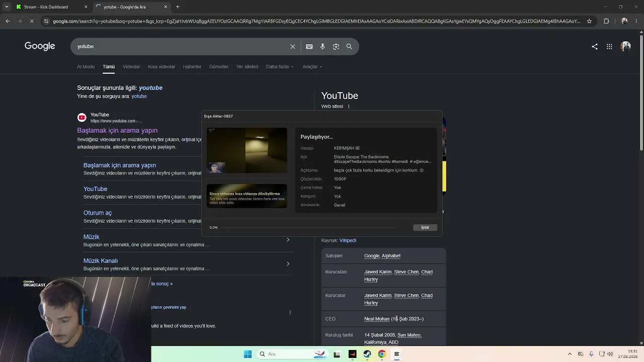This screenshot has height=362, width=644.
Task: Click the Chrome address bar URL
Action: (x=316, y=21)
